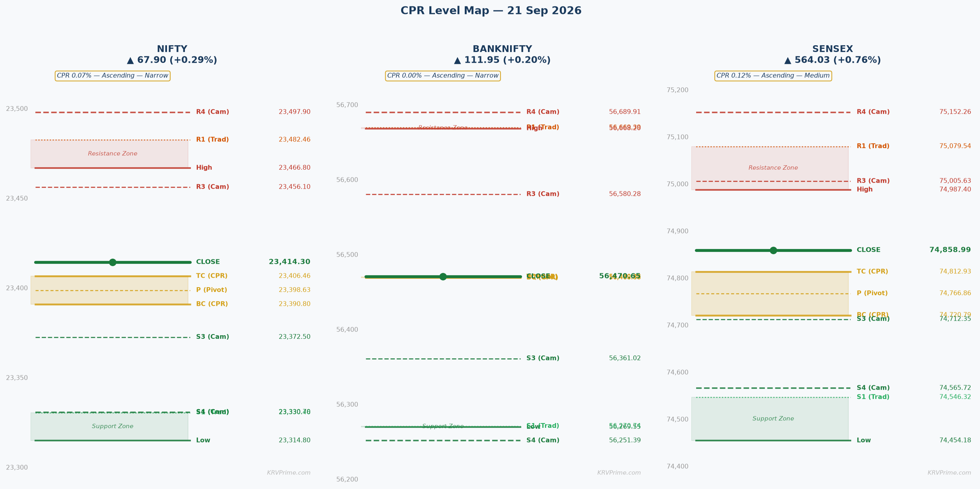Select the NIFTY panel heading
980x489 pixels.
click(172, 49)
